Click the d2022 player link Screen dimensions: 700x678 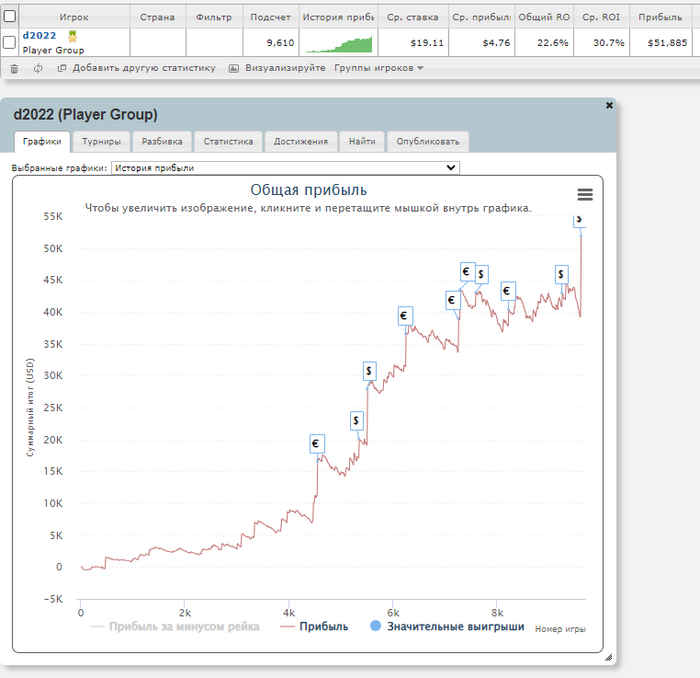39,36
